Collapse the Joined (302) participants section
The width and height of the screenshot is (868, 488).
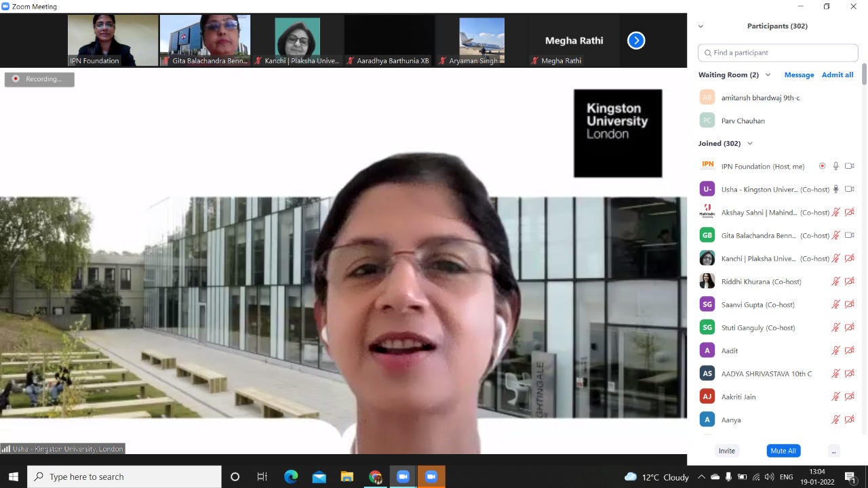click(749, 144)
